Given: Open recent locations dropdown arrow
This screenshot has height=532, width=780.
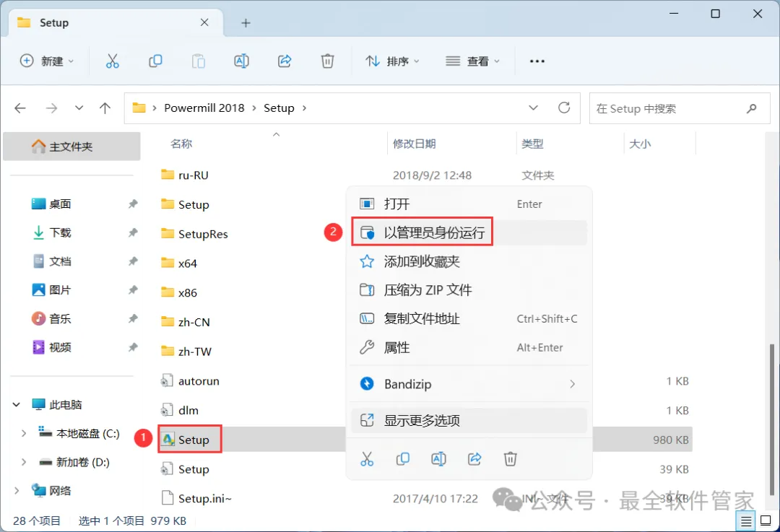Looking at the screenshot, I should (x=79, y=108).
